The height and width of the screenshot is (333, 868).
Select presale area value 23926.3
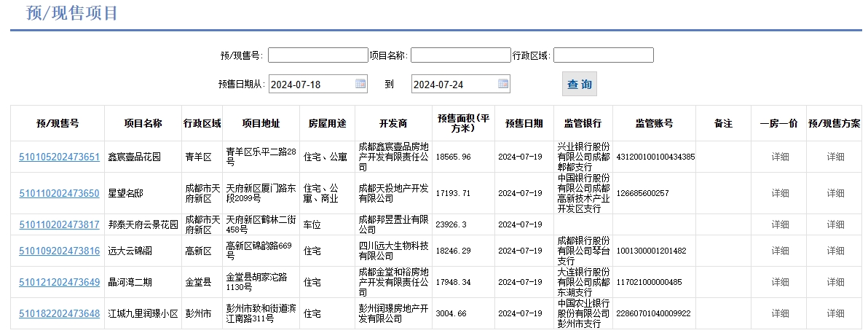[x=451, y=225]
